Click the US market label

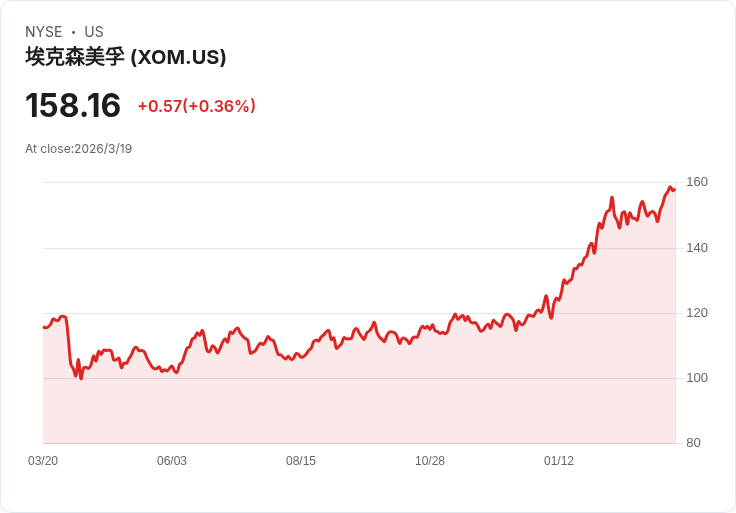(x=94, y=32)
